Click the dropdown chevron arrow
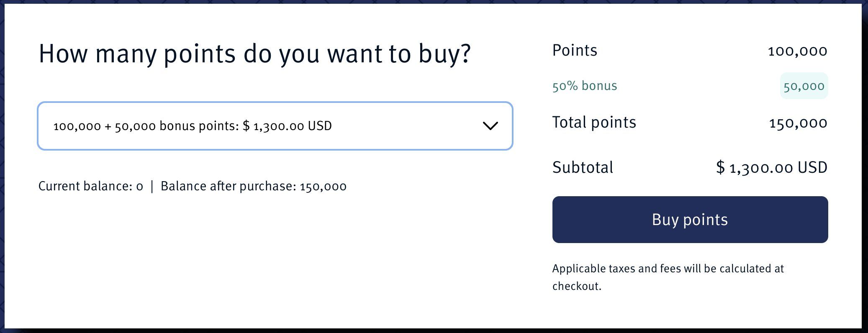This screenshot has width=868, height=333. pyautogui.click(x=490, y=126)
